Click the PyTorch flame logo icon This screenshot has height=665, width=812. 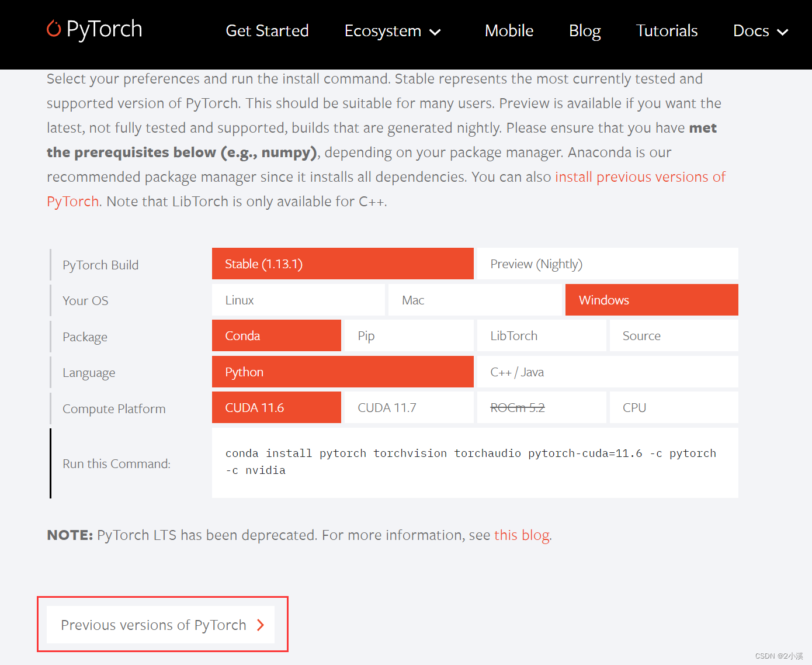(x=54, y=29)
